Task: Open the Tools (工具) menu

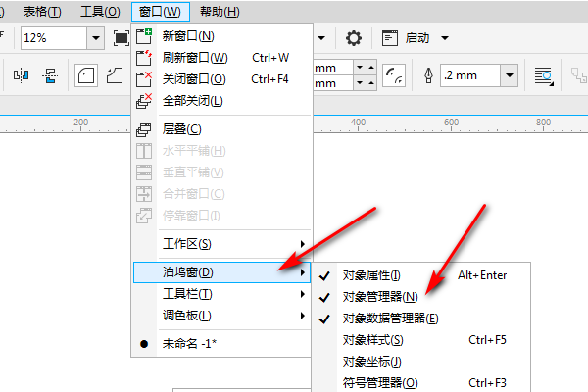Action: [100, 12]
